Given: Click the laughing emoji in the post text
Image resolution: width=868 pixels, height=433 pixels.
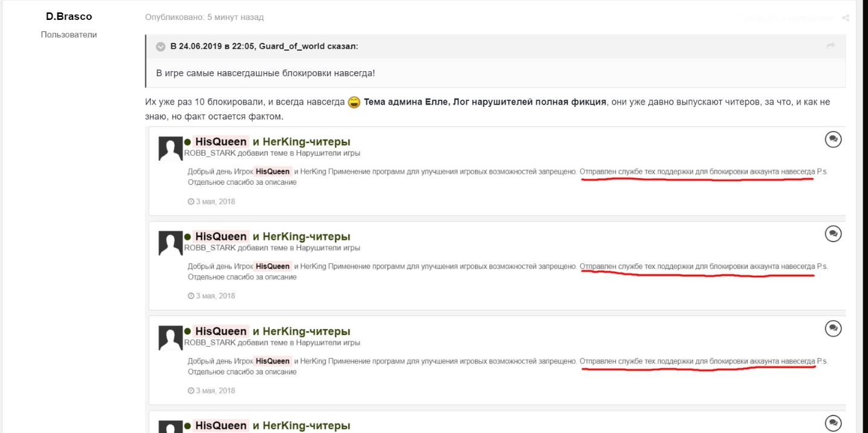Looking at the screenshot, I should tap(355, 102).
